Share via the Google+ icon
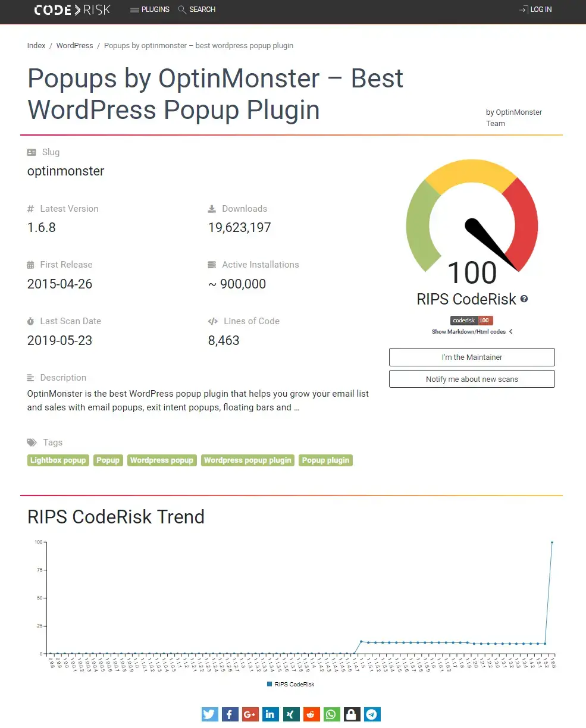The width and height of the screenshot is (586, 728). (x=250, y=714)
